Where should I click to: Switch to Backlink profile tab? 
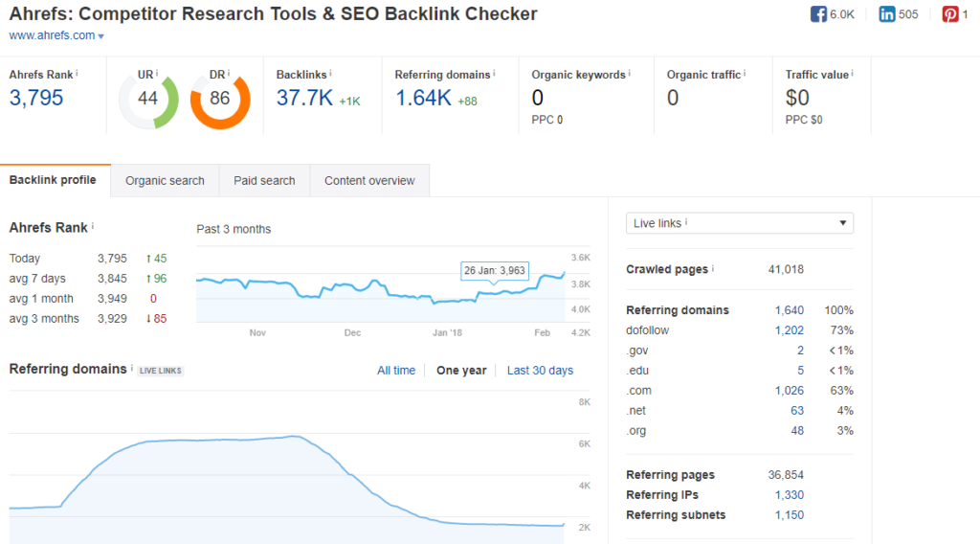(x=55, y=181)
